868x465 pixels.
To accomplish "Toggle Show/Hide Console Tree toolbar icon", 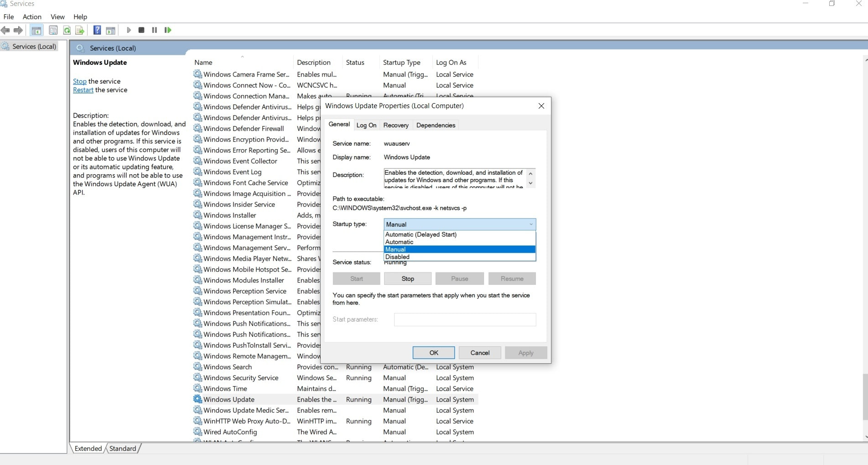I will (36, 30).
